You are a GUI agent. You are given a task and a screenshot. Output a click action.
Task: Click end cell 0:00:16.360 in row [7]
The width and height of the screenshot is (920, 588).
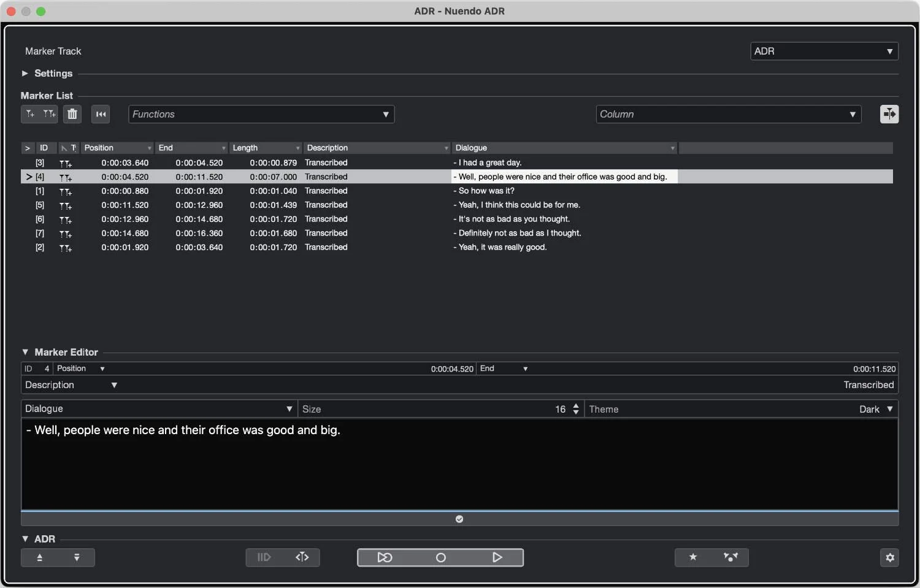[199, 234]
